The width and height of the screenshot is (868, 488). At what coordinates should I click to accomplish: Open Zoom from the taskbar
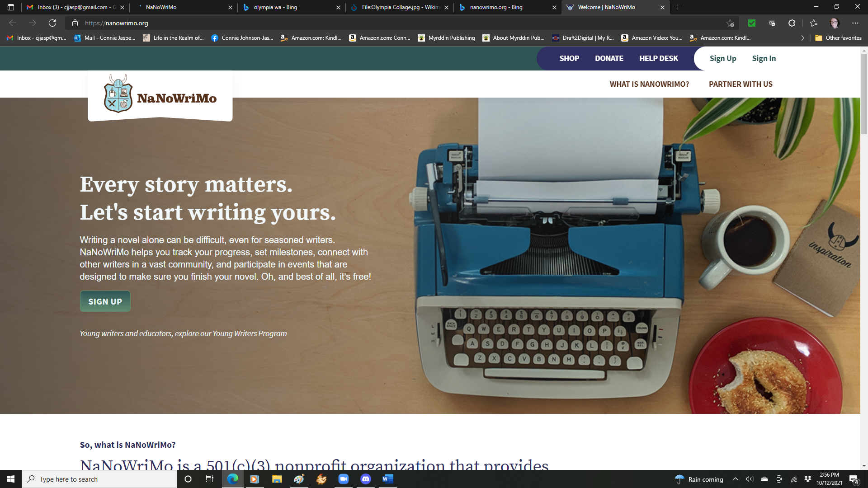[344, 479]
